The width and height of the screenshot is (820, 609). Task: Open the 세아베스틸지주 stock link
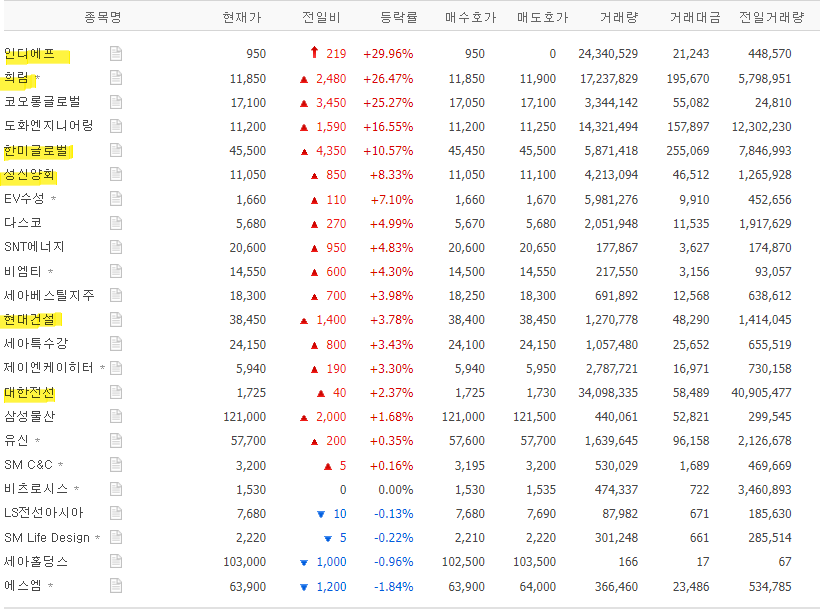click(49, 295)
